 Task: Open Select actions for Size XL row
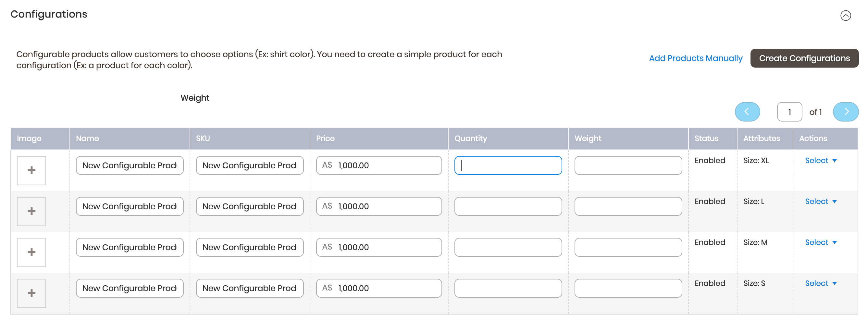(820, 161)
